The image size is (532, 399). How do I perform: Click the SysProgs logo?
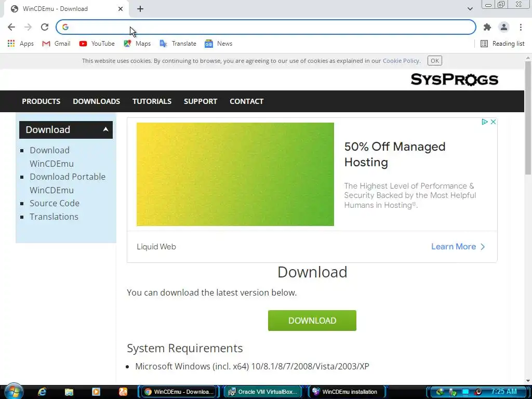point(454,79)
